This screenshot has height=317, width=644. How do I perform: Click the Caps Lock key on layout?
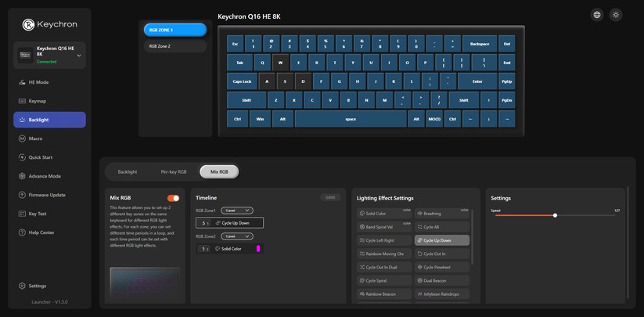click(243, 81)
